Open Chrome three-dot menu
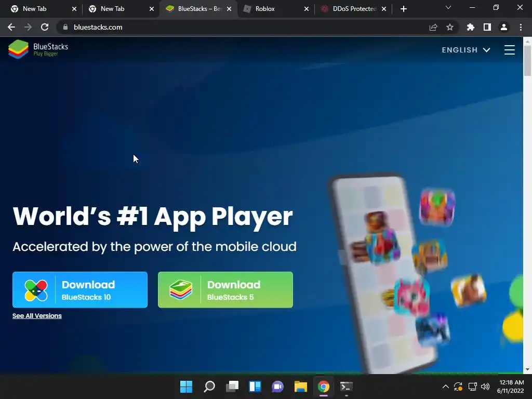The height and width of the screenshot is (399, 532). click(521, 27)
